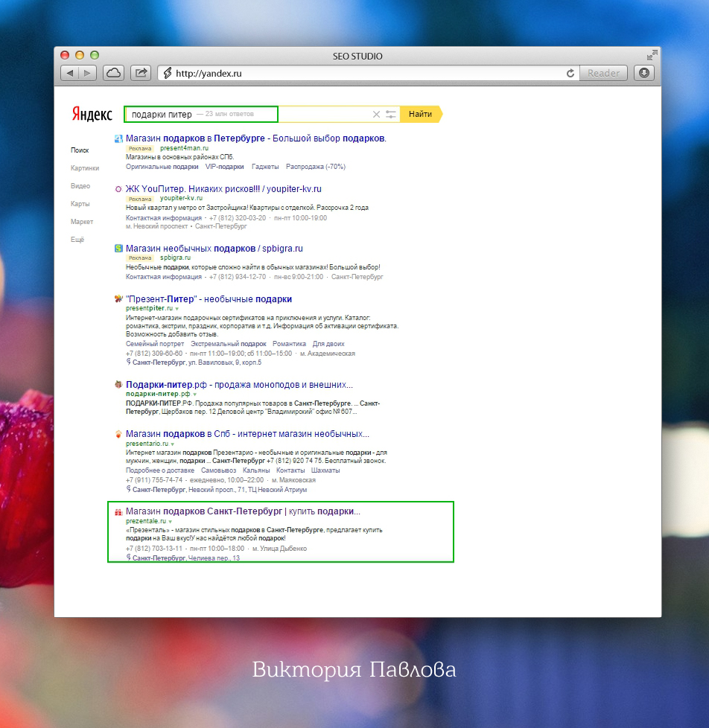
Task: Click the Подробнее о доставке sitelink
Action: pos(160,470)
